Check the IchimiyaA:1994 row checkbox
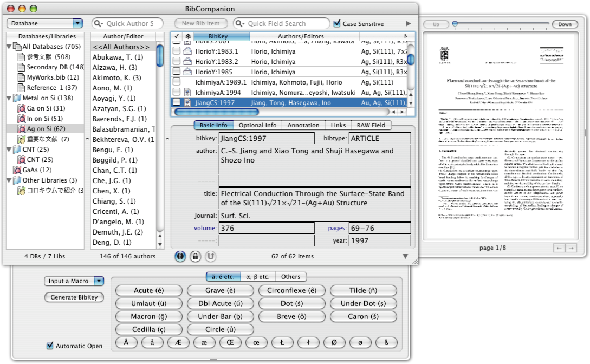The image size is (590, 364). 176,92
